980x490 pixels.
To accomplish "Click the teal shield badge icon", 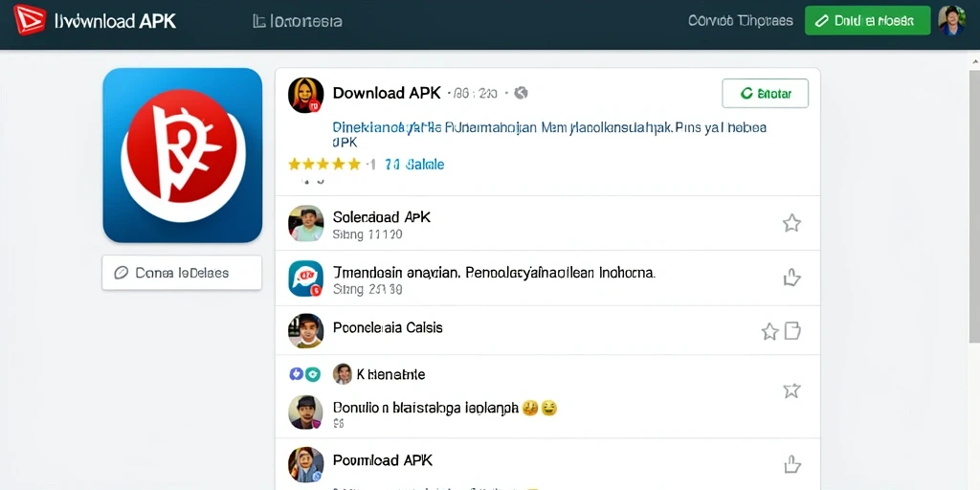I will tap(313, 374).
